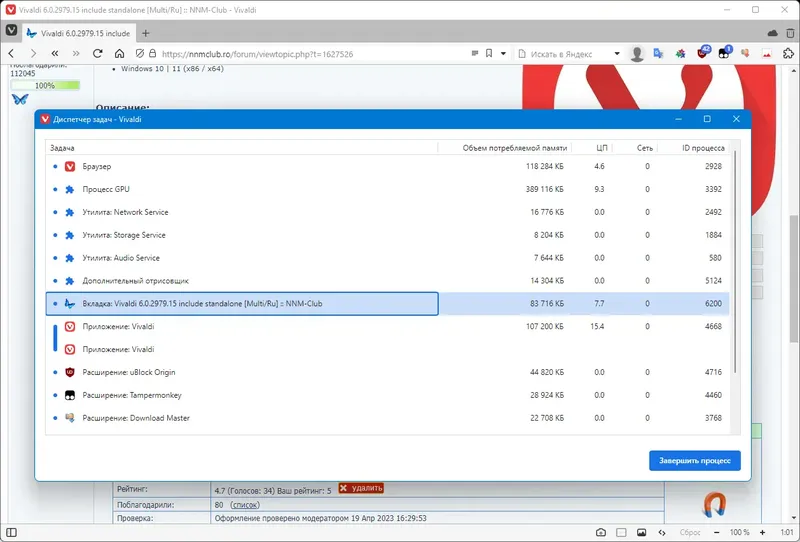Click the Завершить процесс button
This screenshot has height=542, width=800.
click(694, 460)
